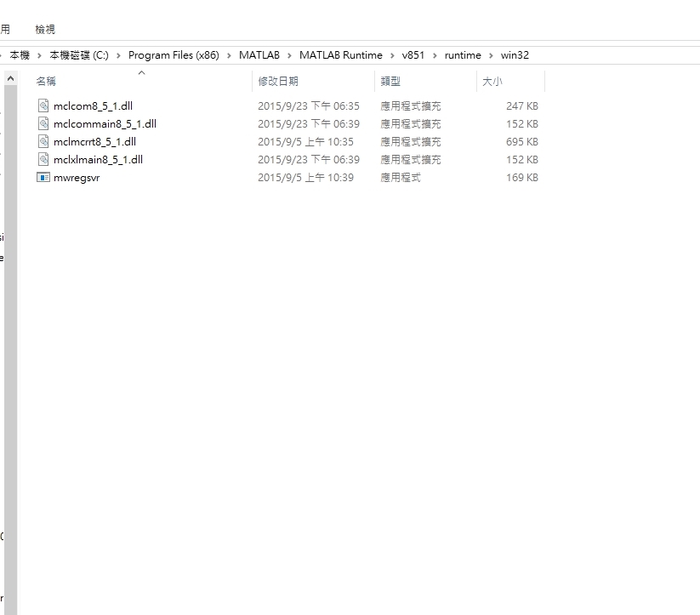Click the scroll-up arrow on the scrollbar
The image size is (700, 615).
(9, 77)
